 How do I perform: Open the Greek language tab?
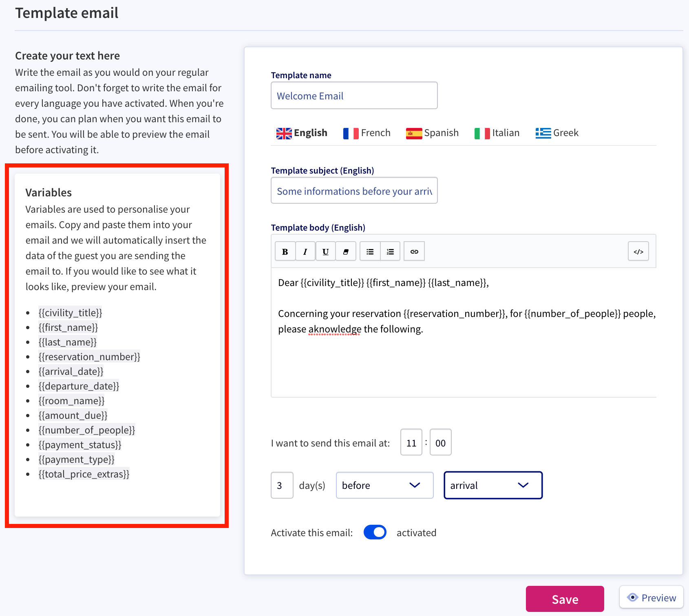[557, 133]
